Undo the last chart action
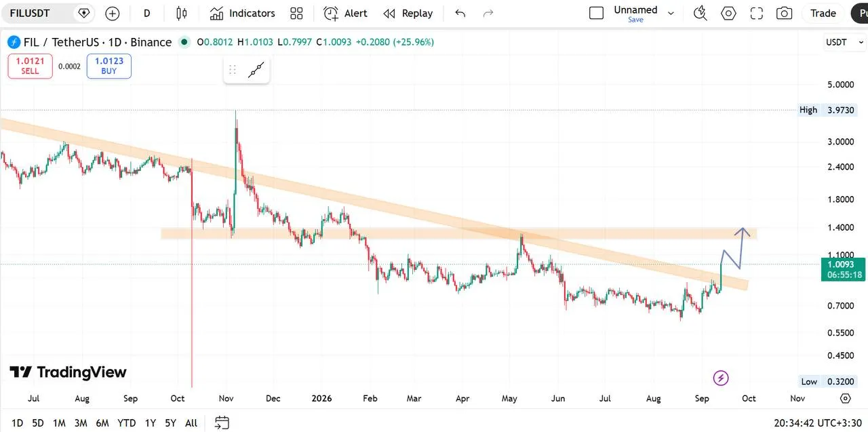 pyautogui.click(x=460, y=14)
